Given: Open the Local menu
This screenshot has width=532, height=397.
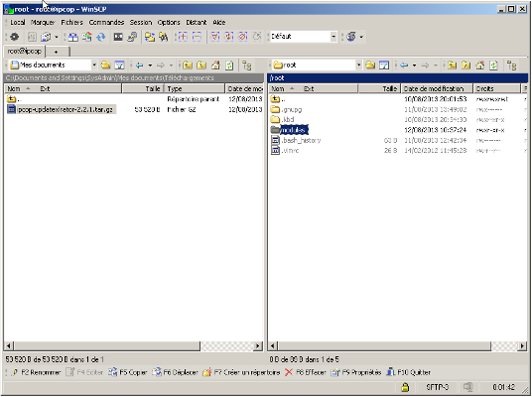Looking at the screenshot, I should click(18, 23).
